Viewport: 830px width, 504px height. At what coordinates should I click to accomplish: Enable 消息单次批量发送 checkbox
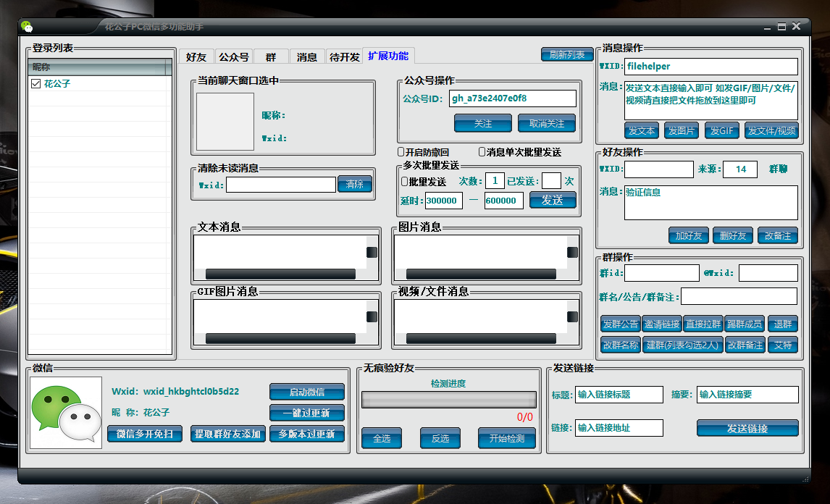482,152
